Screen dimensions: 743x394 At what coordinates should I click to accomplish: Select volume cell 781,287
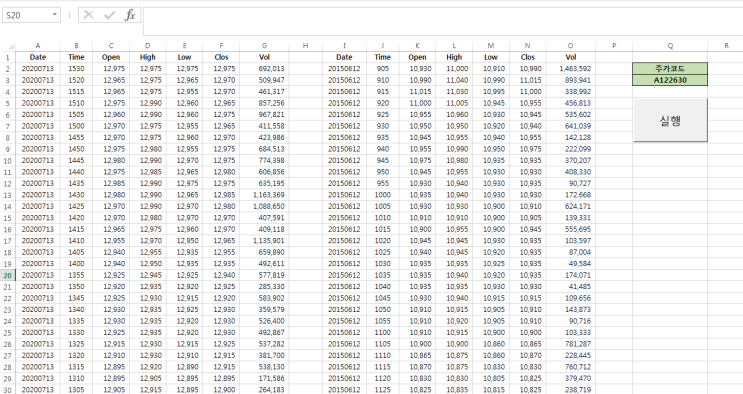tap(571, 344)
